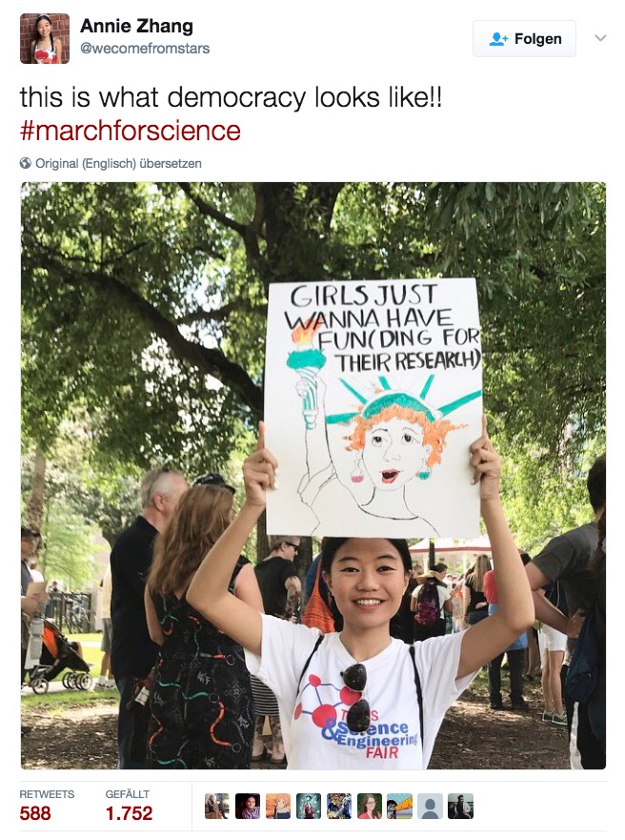Viewport: 625px width, 840px height.
Task: View the 588 retweets list
Action: [x=47, y=805]
